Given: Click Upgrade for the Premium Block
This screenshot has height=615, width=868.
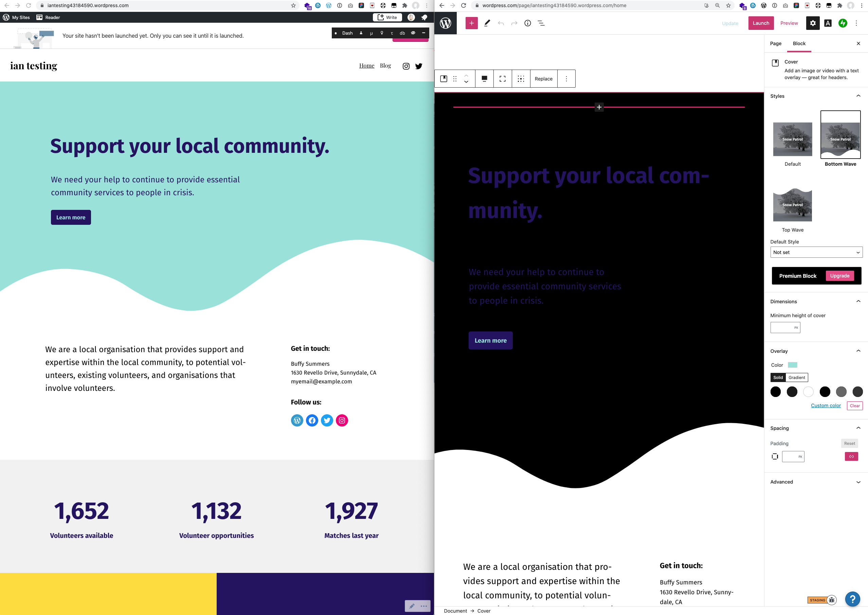Looking at the screenshot, I should [840, 276].
